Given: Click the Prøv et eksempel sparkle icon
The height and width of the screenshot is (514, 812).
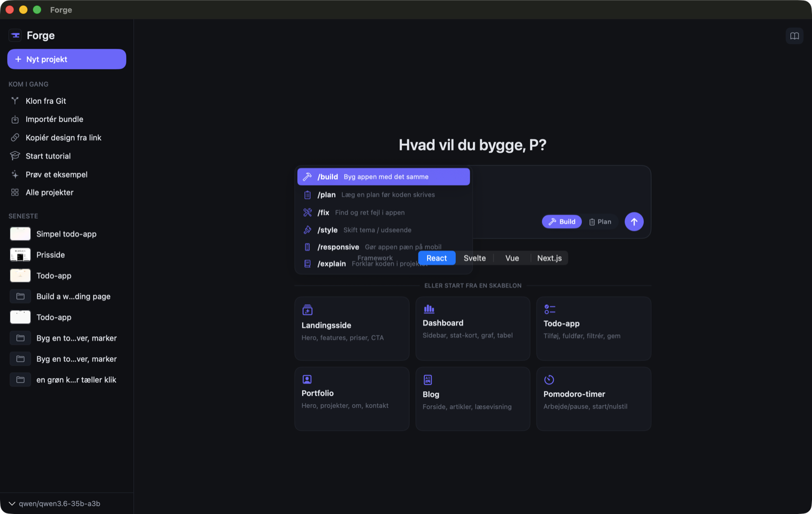Looking at the screenshot, I should [15, 174].
